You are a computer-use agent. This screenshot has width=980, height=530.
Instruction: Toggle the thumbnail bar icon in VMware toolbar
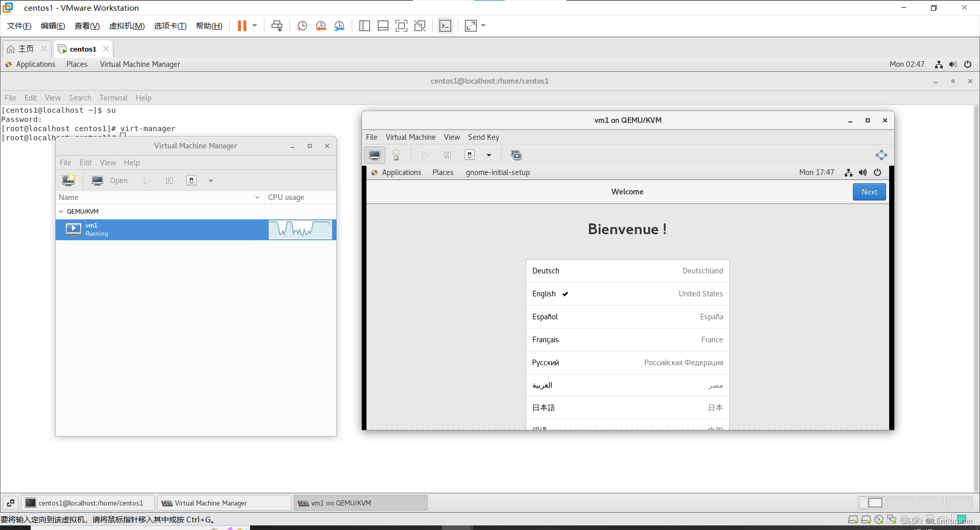(383, 26)
